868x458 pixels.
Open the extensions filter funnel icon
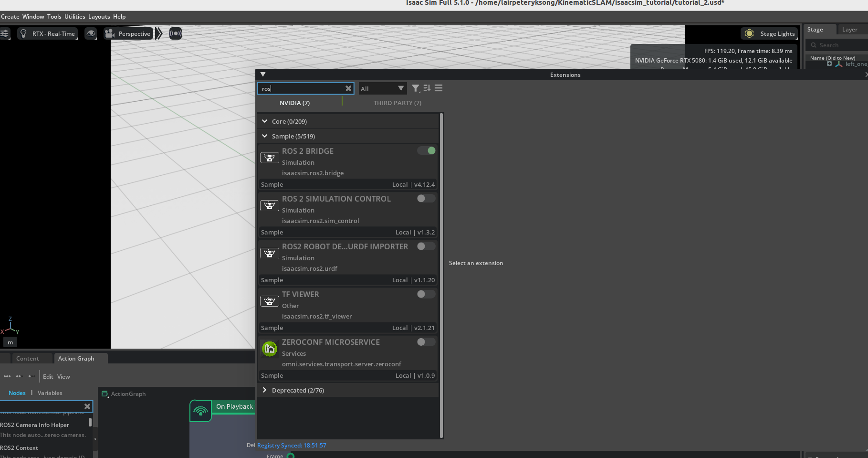pos(416,88)
